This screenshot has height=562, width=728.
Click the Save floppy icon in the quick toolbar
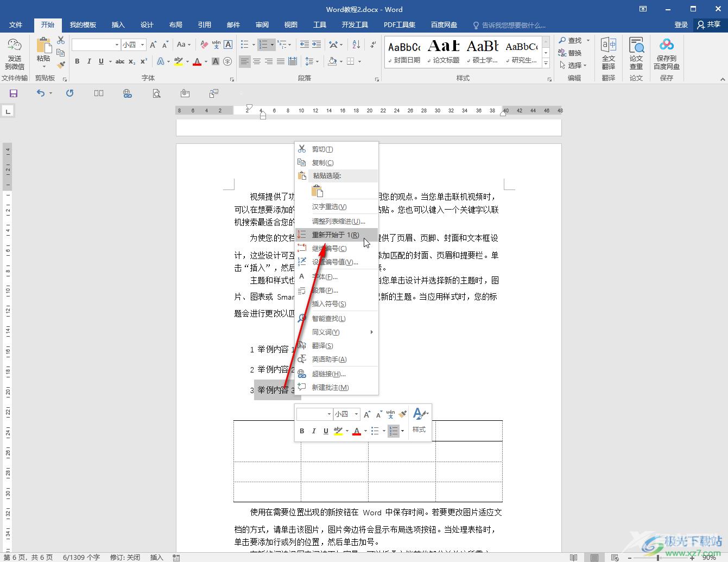tap(14, 93)
